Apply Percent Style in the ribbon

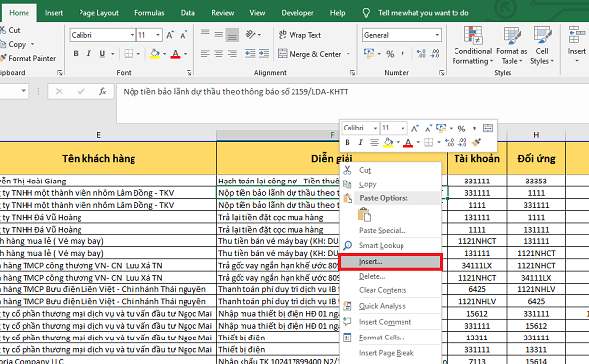tap(390, 54)
